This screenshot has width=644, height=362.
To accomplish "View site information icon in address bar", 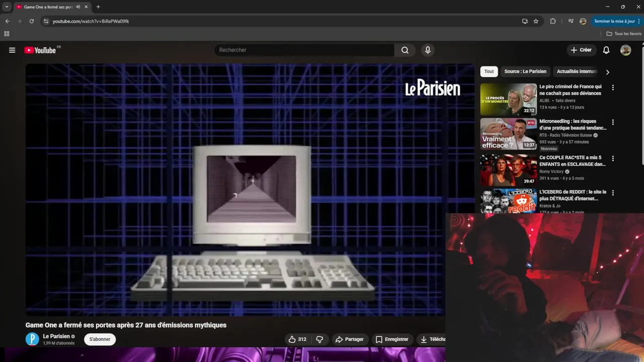I will 46,21.
